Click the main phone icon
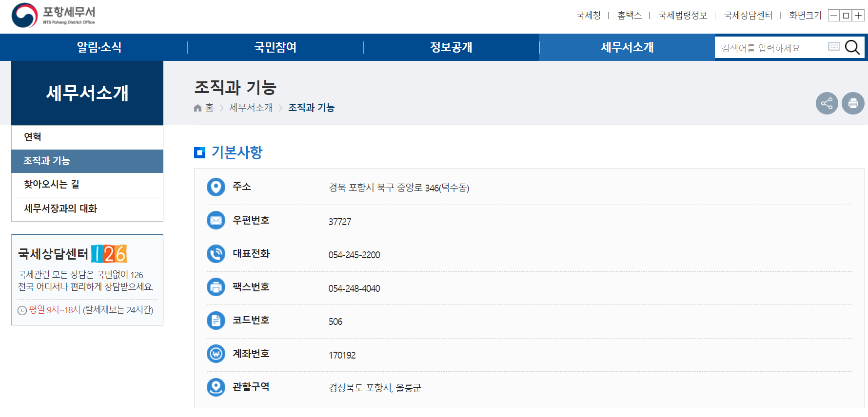The width and height of the screenshot is (868, 417). [x=216, y=254]
